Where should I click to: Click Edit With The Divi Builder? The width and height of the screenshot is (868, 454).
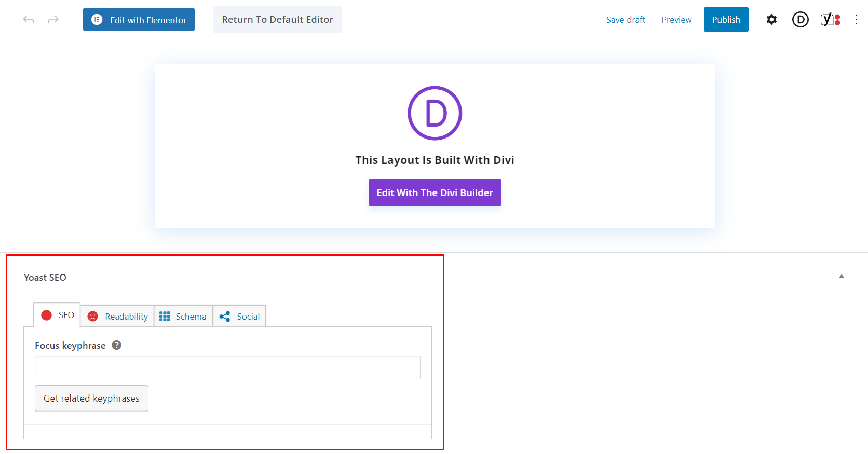pyautogui.click(x=435, y=192)
